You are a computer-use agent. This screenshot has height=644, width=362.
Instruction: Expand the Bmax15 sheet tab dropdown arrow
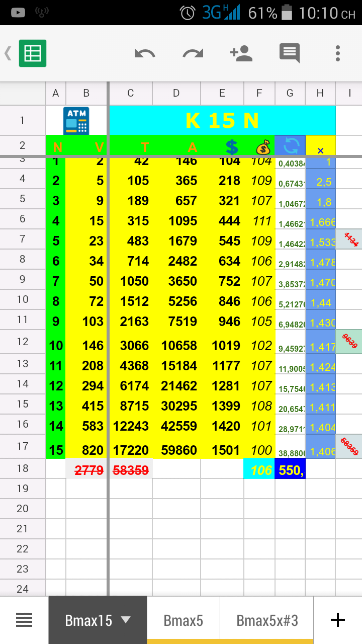pyautogui.click(x=126, y=620)
